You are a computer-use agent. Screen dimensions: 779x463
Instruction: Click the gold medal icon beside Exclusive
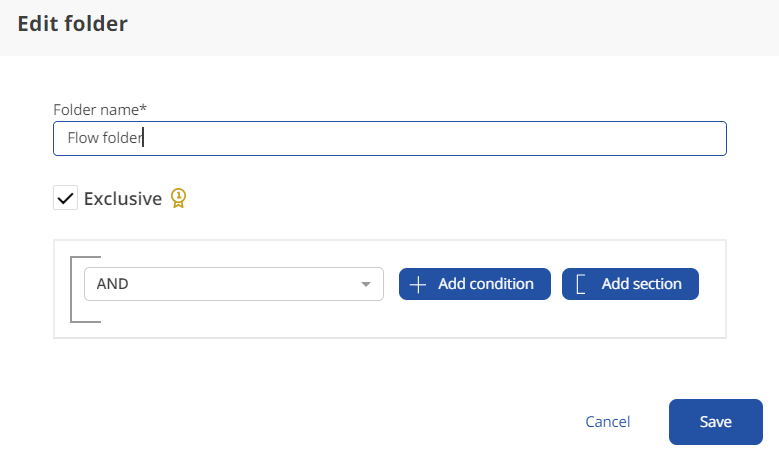tap(178, 198)
